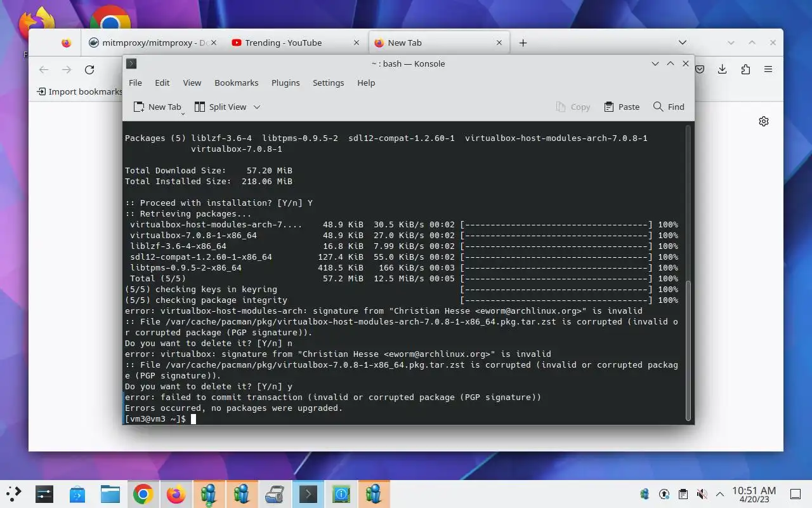Viewport: 812px width, 508px height.
Task: Open the printer/scanner taskbar application
Action: coord(275,493)
